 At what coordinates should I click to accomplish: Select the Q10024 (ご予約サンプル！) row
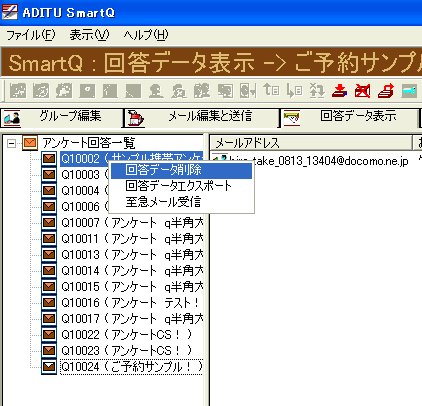(x=132, y=367)
